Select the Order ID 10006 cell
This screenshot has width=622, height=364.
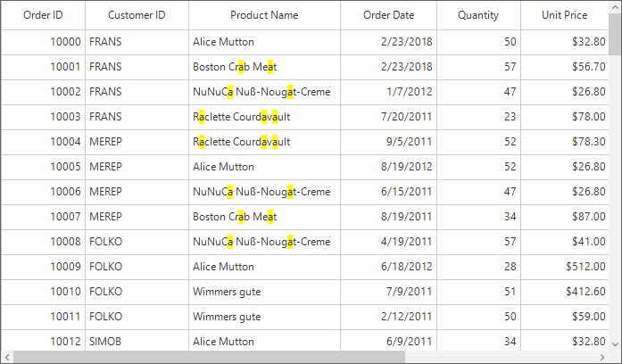pyautogui.click(x=43, y=192)
